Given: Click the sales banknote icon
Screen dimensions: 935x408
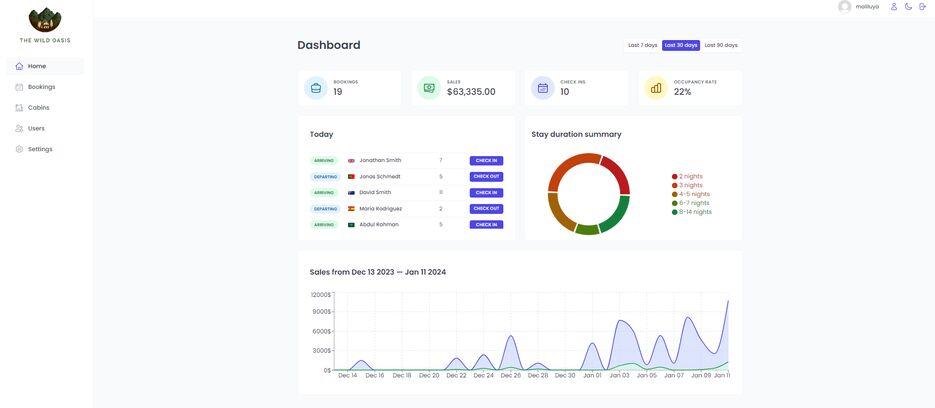Looking at the screenshot, I should [429, 88].
